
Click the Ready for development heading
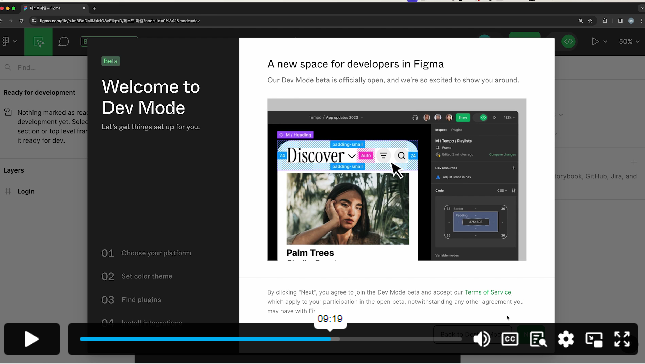tap(39, 93)
